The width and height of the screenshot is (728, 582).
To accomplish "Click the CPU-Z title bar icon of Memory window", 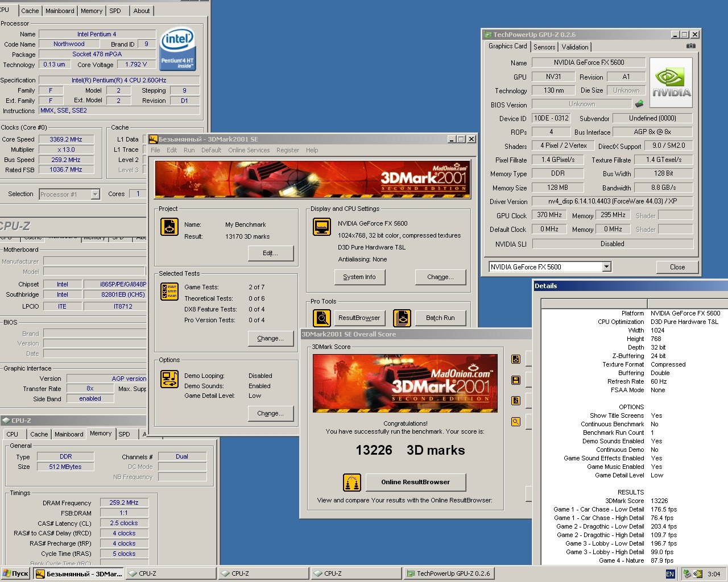I will (6, 421).
